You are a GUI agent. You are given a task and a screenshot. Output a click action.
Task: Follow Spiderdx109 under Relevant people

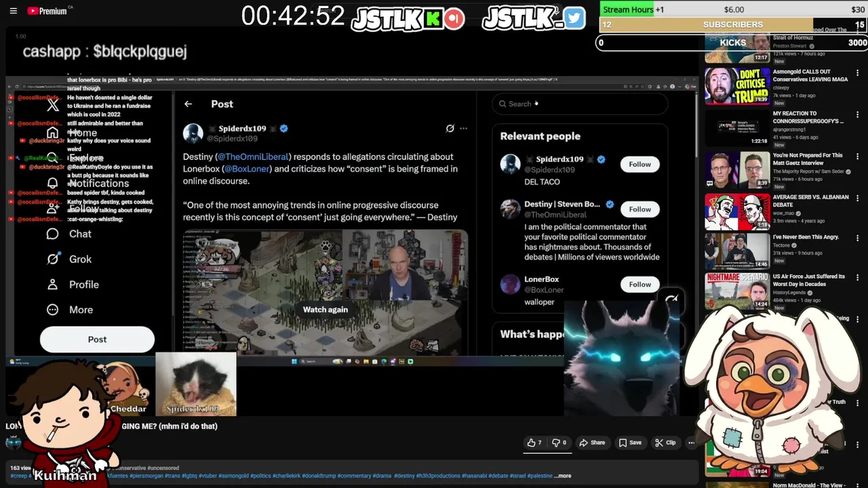639,164
